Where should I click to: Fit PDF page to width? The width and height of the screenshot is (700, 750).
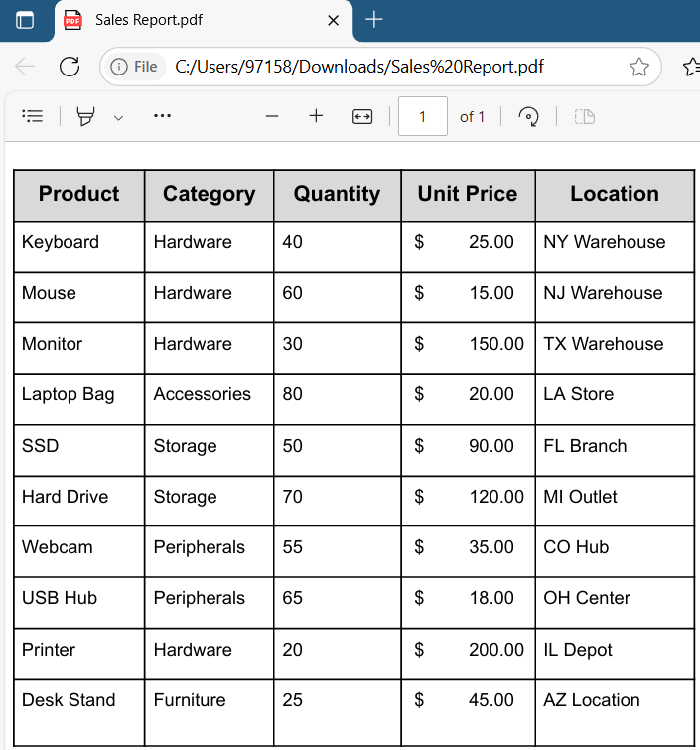click(362, 116)
